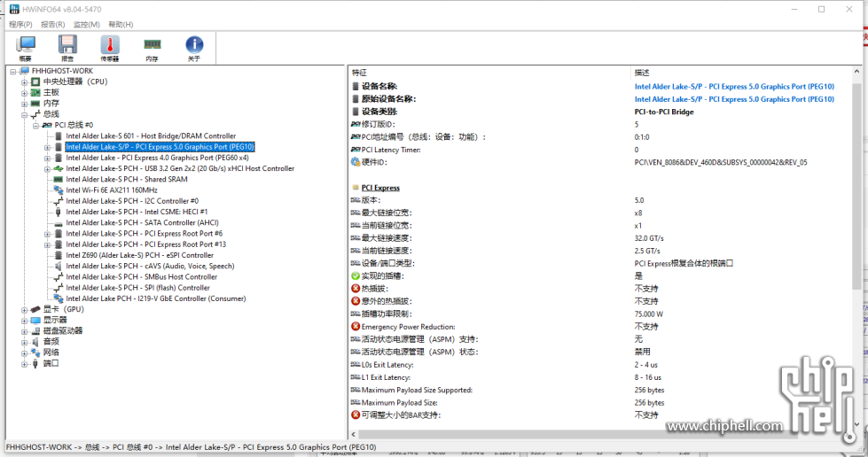Click the red X icon beside Emergency Power Reduction

(x=356, y=327)
